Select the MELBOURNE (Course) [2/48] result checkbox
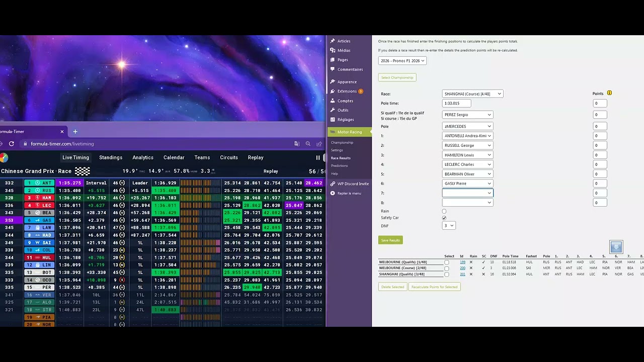 446,268
